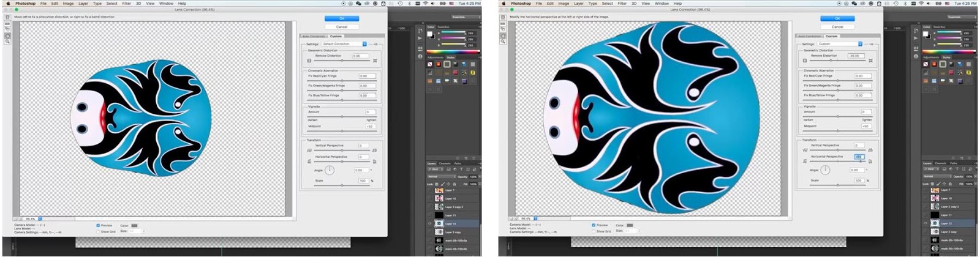Open Settings flyout menu icon, left screenshot
980x257 pixels.
pyautogui.click(x=376, y=44)
